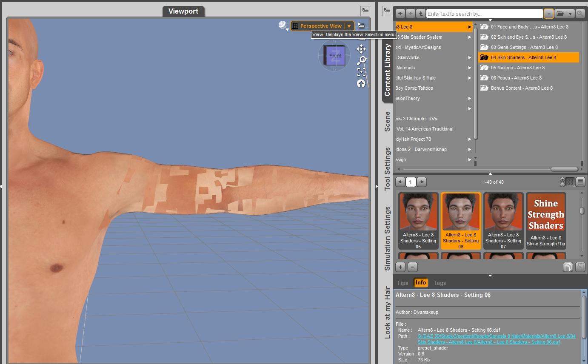The height and width of the screenshot is (364, 588).
Task: Decrease thumbnail size with minus button
Action: (562, 185)
